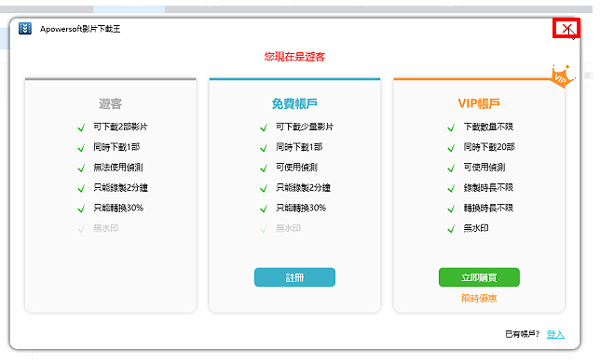The height and width of the screenshot is (364, 600).
Task: Click 轉換時長不限 in VIP card
Action: coord(488,208)
